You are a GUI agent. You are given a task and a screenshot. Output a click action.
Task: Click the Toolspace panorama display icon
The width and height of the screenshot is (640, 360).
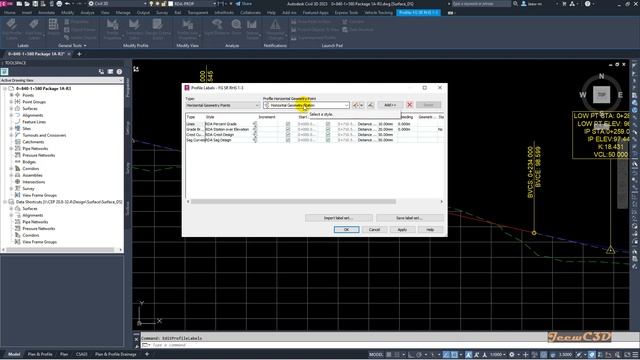click(110, 71)
